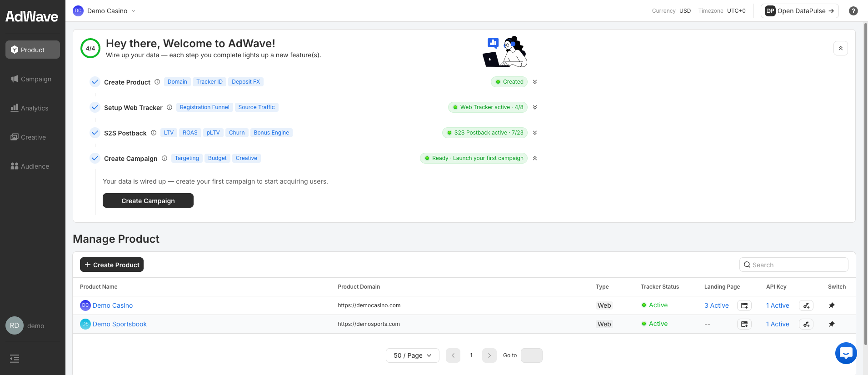
Task: Click the Open DataPulse button
Action: coord(799,11)
